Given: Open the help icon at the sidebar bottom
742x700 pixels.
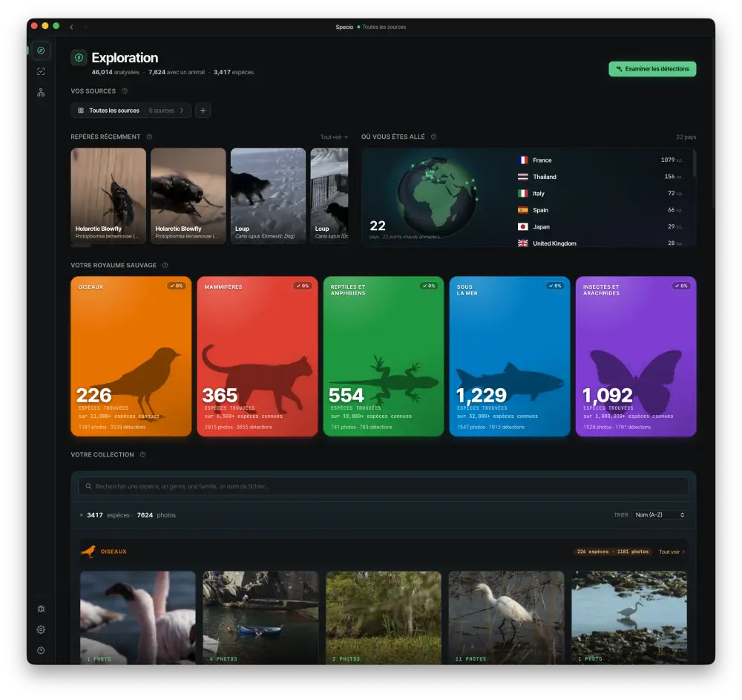Looking at the screenshot, I should click(41, 651).
